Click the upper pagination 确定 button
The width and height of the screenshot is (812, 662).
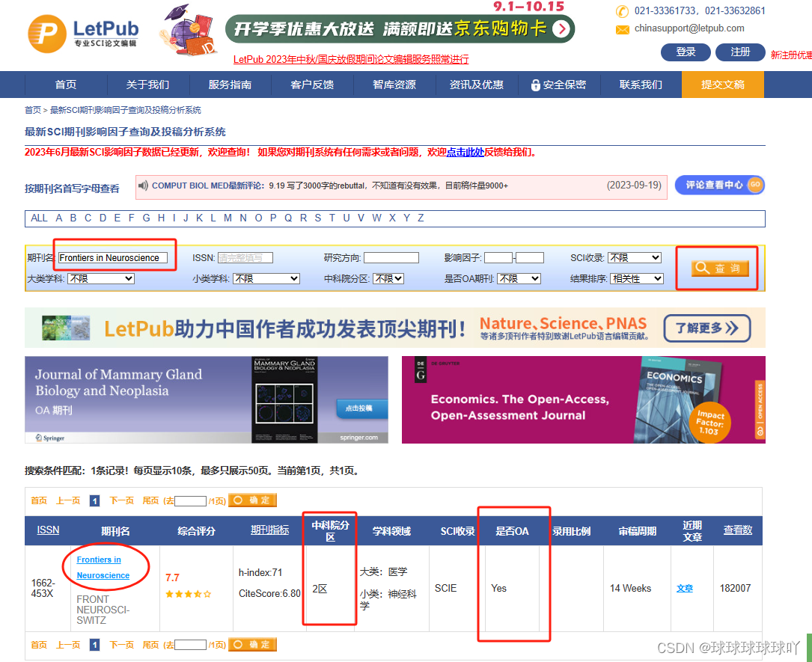(252, 500)
